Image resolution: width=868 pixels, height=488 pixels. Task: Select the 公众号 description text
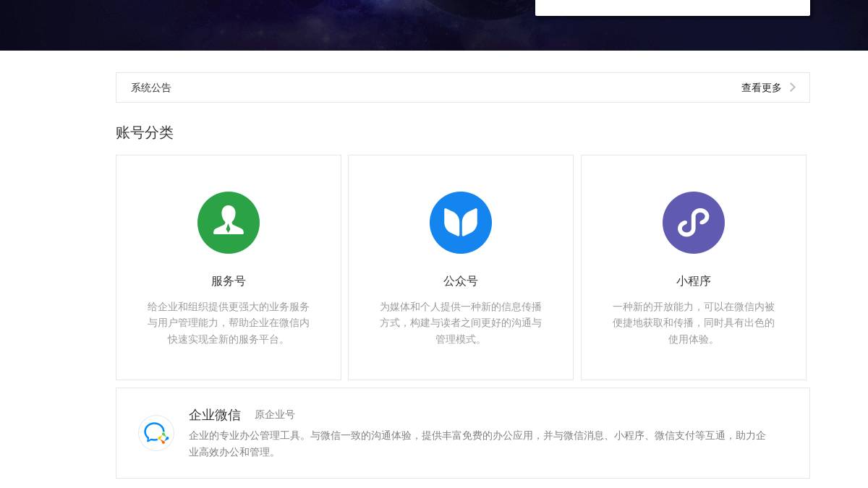point(461,323)
